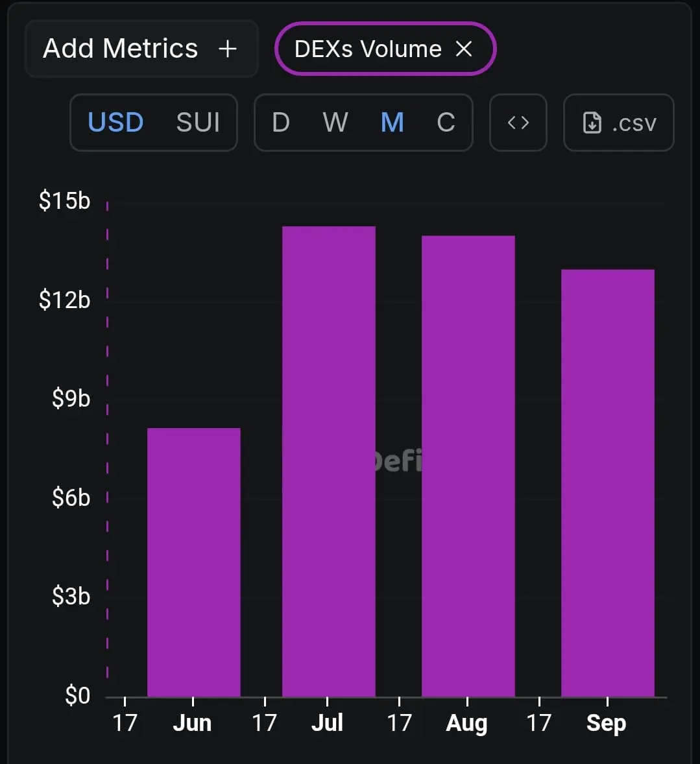Select daily interval D

point(281,123)
